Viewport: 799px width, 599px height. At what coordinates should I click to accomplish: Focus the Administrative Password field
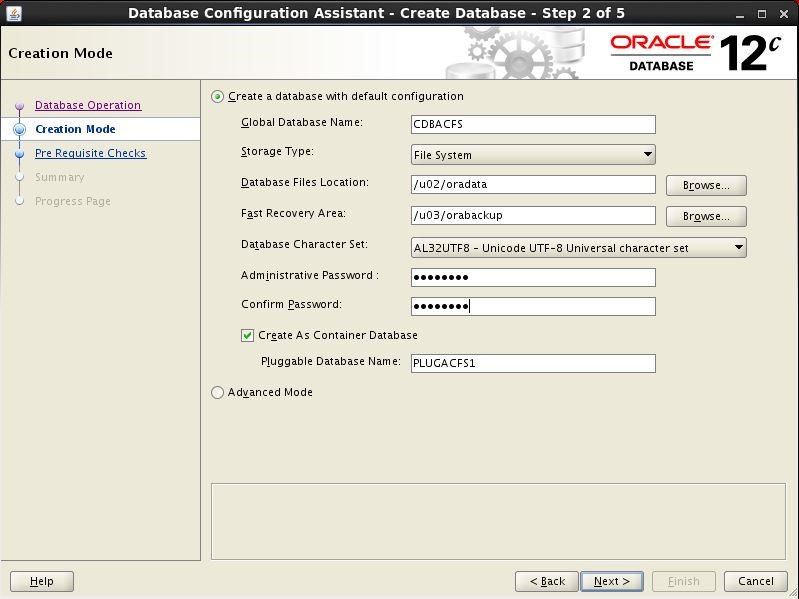[x=533, y=278]
